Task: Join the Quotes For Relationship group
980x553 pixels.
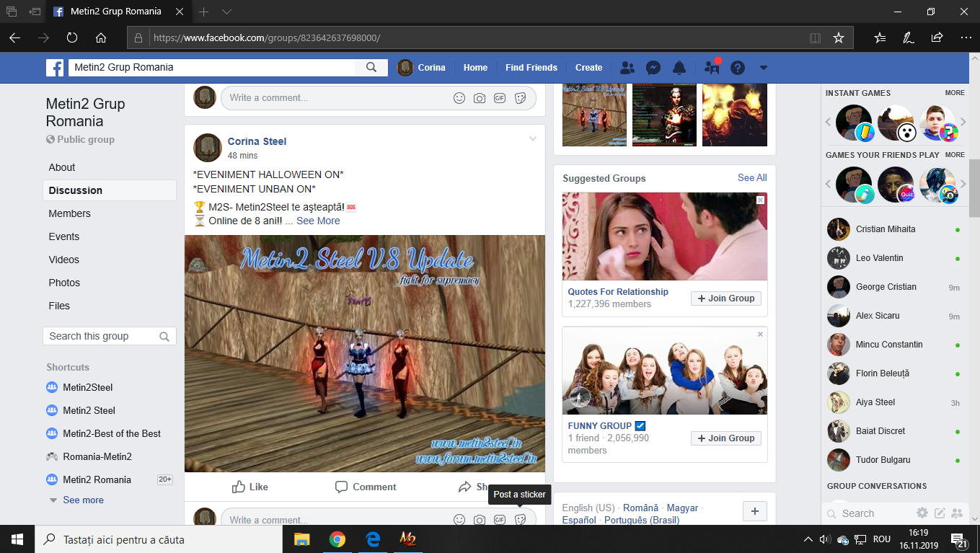Action: (x=726, y=298)
